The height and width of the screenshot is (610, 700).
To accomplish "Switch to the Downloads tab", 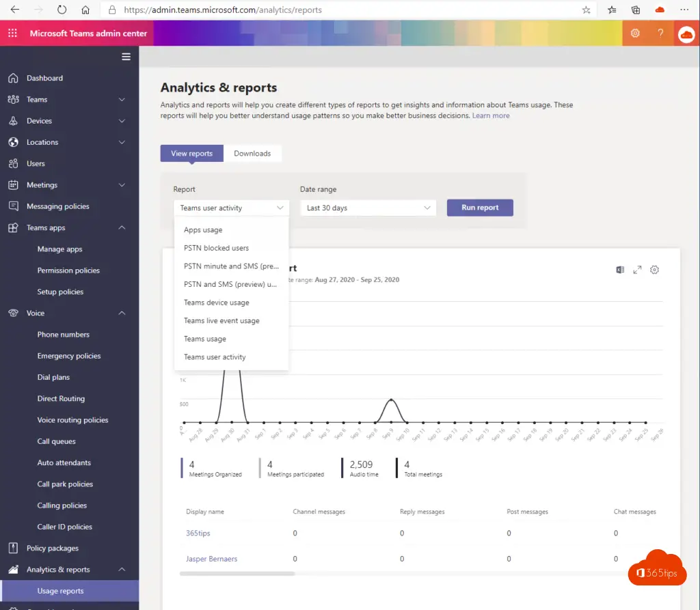I will click(x=252, y=154).
